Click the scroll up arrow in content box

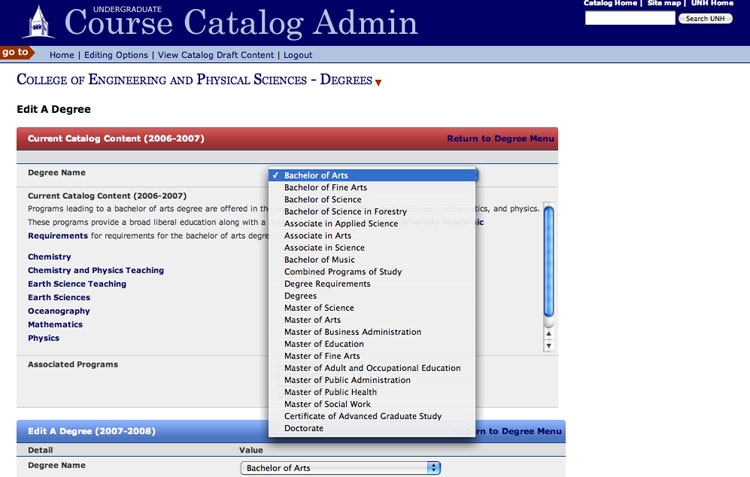pyautogui.click(x=549, y=334)
